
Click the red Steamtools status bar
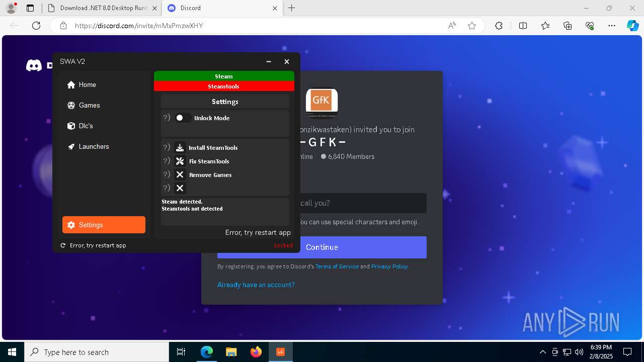point(224,86)
